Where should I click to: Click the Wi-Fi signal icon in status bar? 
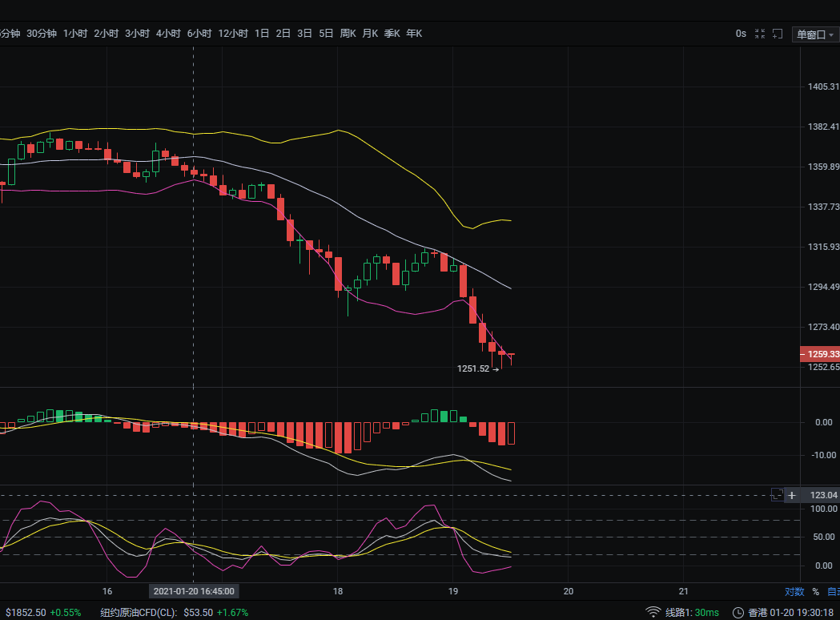coord(653,612)
